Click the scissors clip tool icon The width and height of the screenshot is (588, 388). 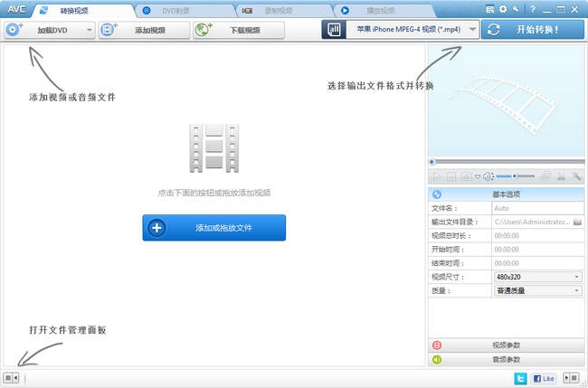coord(562,176)
